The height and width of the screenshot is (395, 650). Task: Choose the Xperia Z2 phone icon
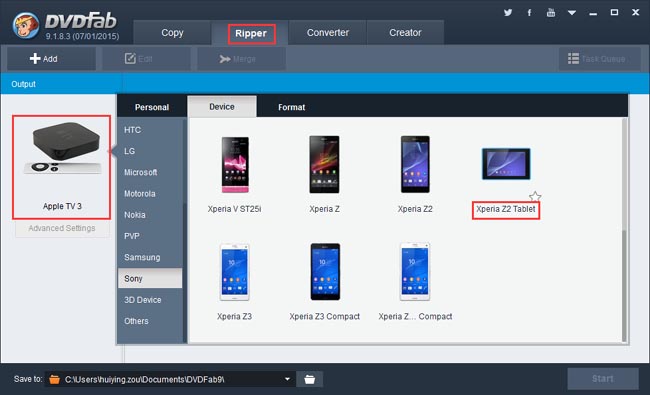pos(415,165)
